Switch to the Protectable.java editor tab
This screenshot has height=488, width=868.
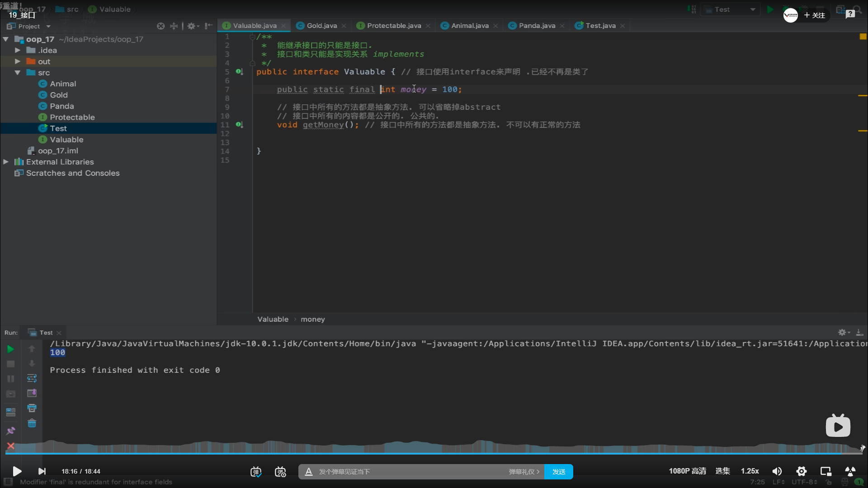tap(393, 26)
